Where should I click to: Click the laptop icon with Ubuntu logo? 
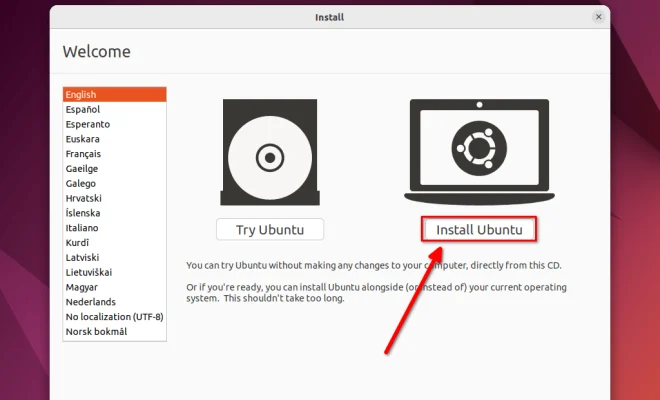(x=479, y=152)
